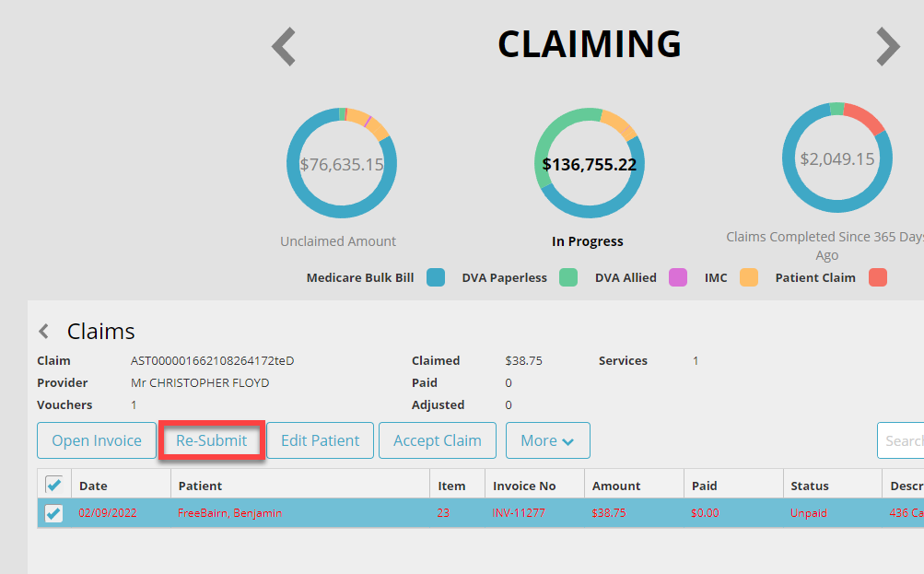Click patient name FreeBairn, Benjamin
The width and height of the screenshot is (924, 574).
[229, 512]
